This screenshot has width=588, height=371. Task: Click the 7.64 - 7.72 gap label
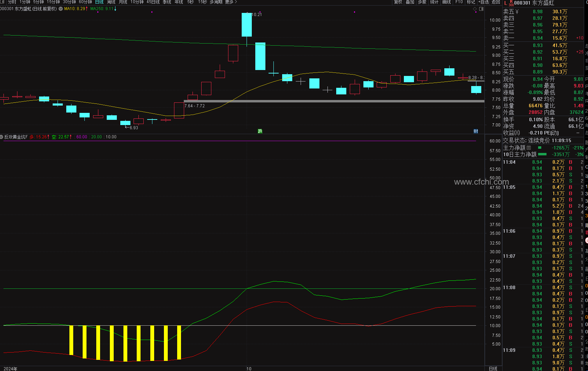coord(195,106)
